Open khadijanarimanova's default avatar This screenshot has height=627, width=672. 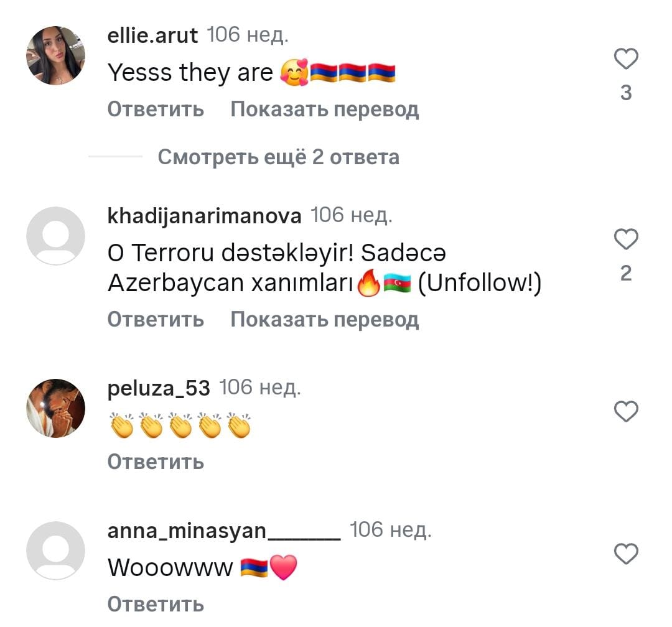click(x=56, y=236)
